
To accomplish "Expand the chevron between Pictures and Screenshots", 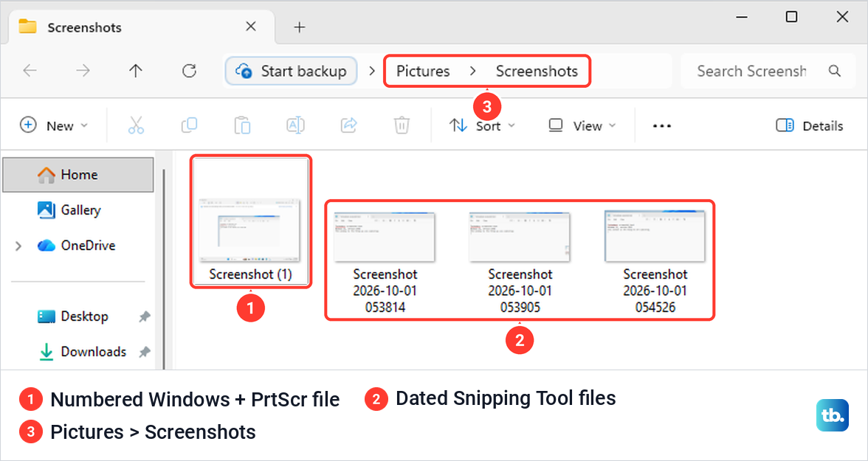I will 472,72.
